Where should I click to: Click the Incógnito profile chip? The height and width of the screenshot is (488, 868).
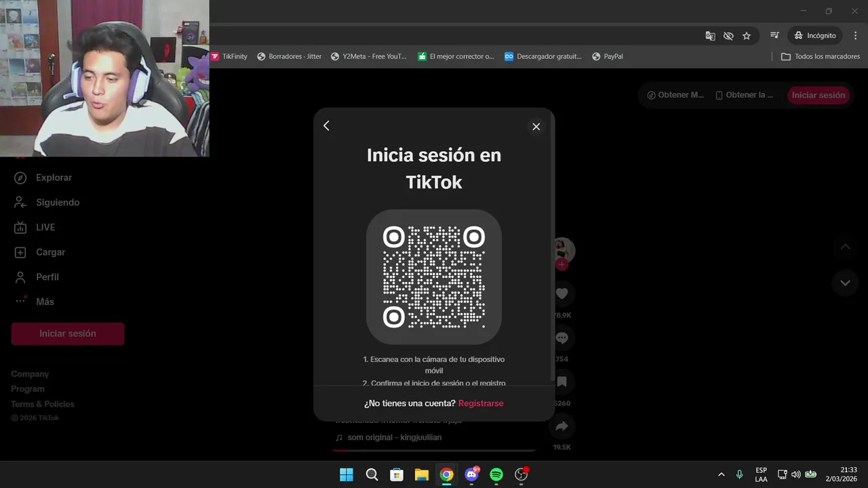815,35
